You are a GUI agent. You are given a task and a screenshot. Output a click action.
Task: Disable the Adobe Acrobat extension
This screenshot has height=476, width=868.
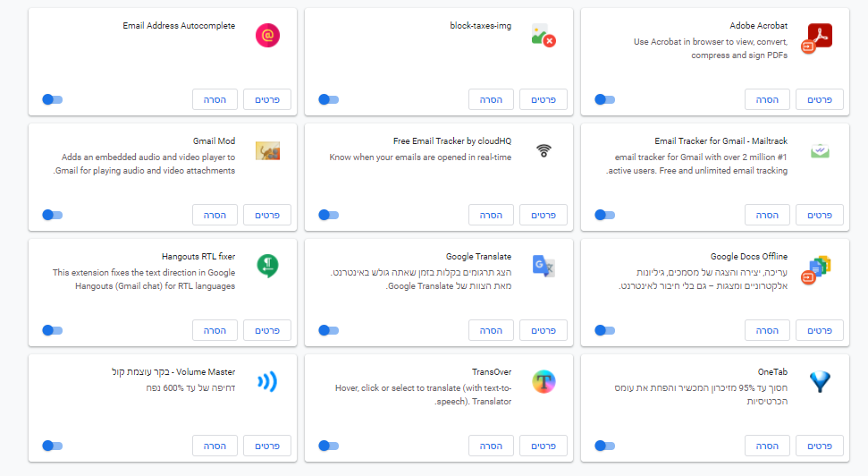click(605, 99)
